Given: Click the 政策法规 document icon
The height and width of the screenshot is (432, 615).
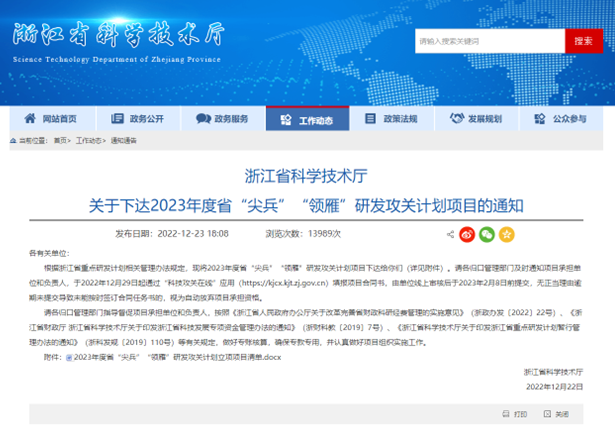Looking at the screenshot, I should [370, 118].
